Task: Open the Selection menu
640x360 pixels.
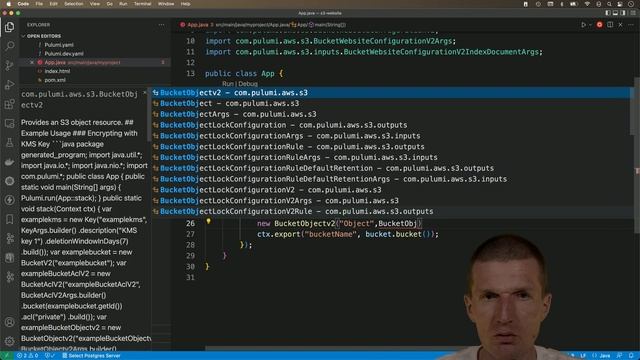Action: pos(74,4)
